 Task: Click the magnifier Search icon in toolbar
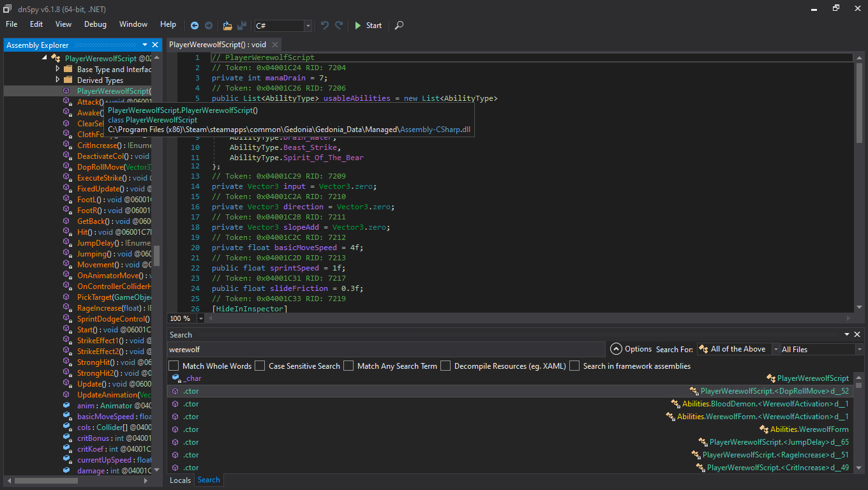(x=399, y=26)
